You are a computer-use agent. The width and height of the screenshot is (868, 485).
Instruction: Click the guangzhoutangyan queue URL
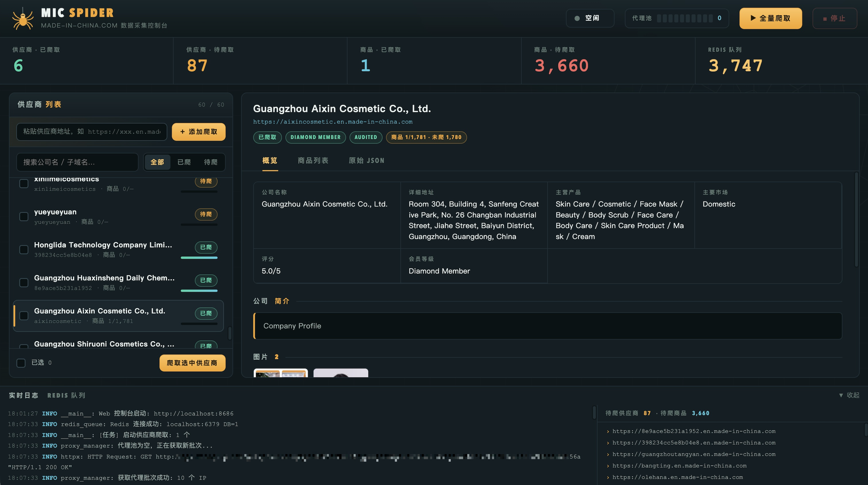tap(694, 454)
